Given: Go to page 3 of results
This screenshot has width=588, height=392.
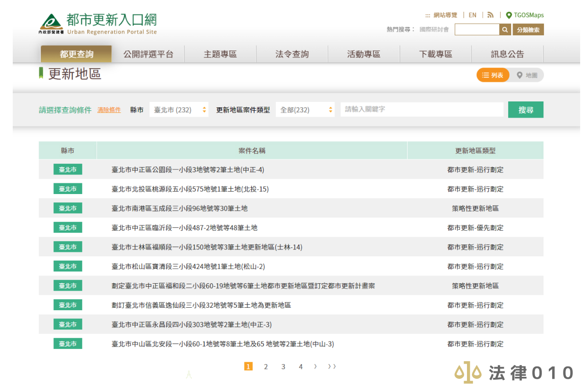Looking at the screenshot, I should click(283, 366).
